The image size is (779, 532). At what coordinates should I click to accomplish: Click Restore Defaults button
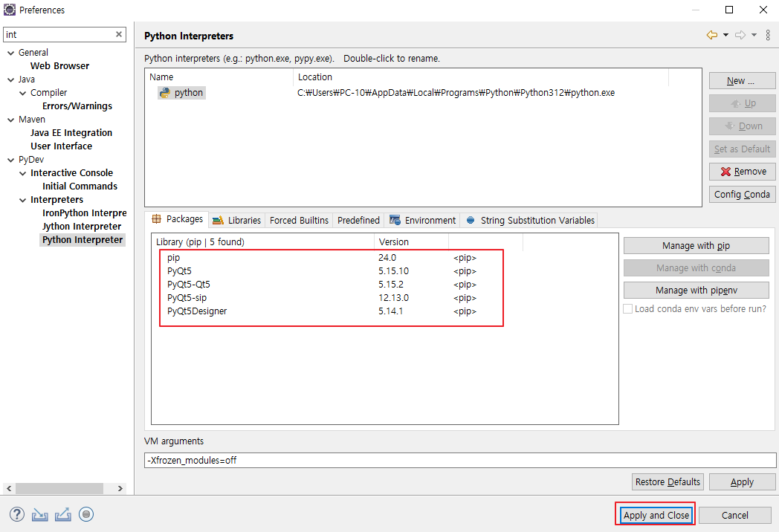[x=668, y=481]
